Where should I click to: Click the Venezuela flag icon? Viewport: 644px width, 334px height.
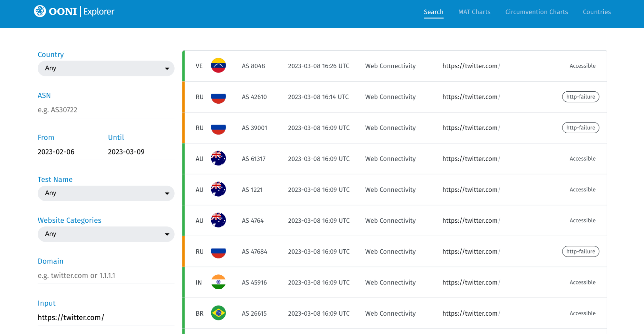[x=218, y=66]
